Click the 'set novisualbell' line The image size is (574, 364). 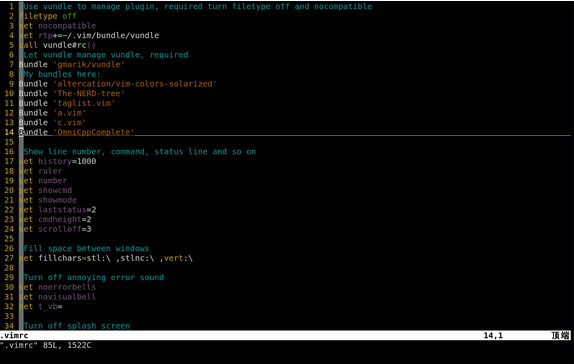(57, 297)
